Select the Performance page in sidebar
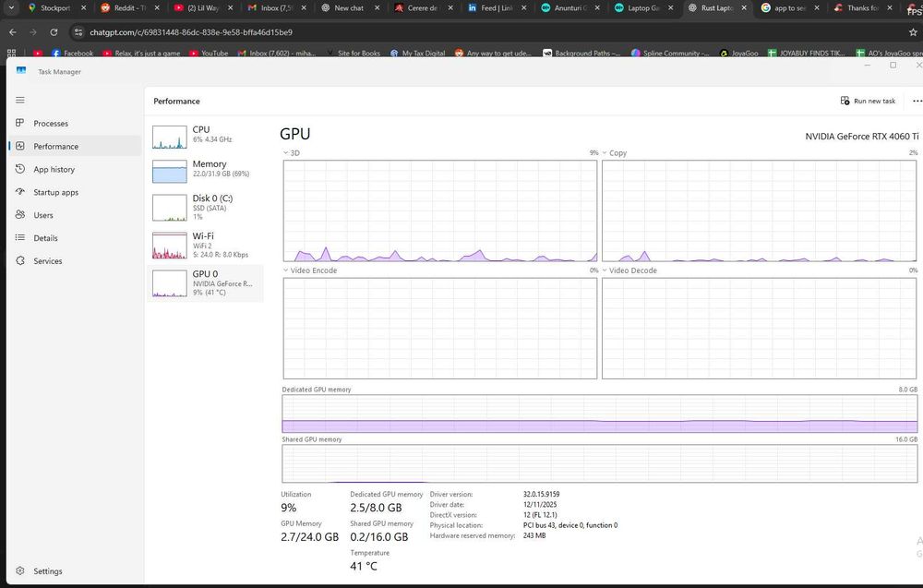The image size is (923, 588). pyautogui.click(x=74, y=146)
